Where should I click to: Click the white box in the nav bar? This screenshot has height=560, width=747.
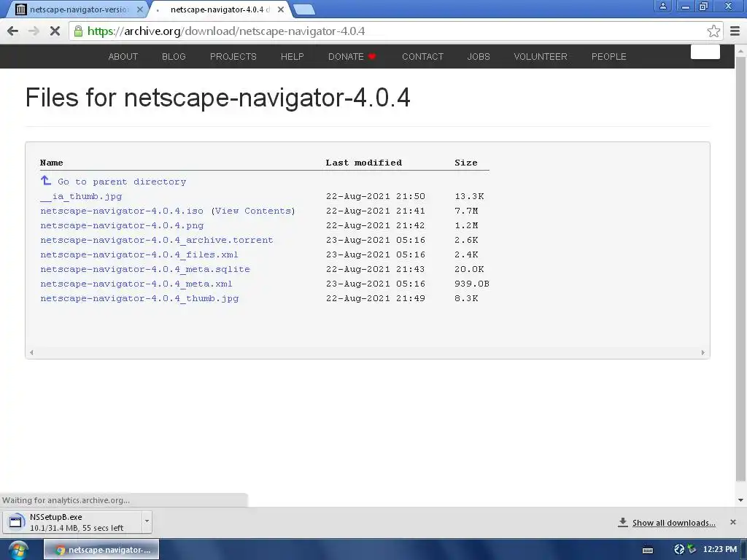(x=705, y=52)
